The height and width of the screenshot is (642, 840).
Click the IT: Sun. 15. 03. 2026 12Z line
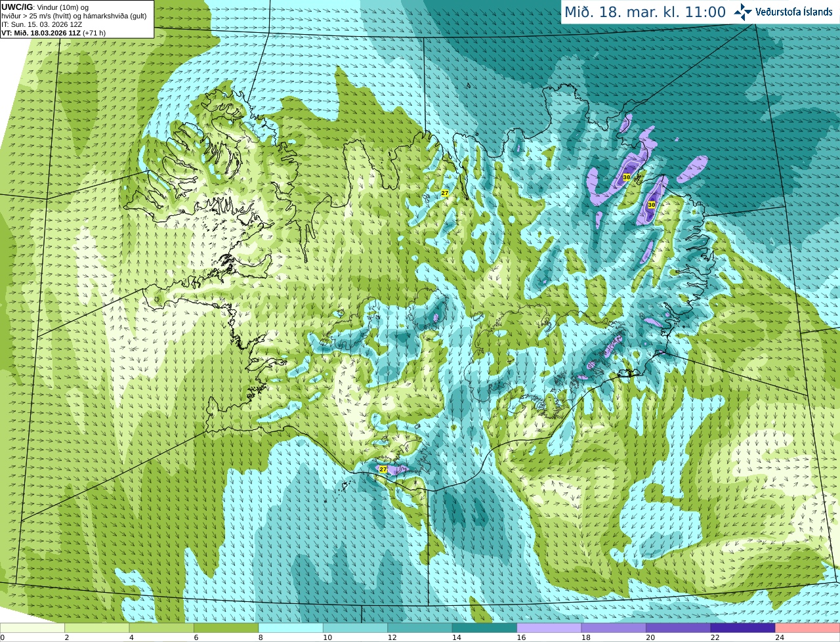pos(41,24)
